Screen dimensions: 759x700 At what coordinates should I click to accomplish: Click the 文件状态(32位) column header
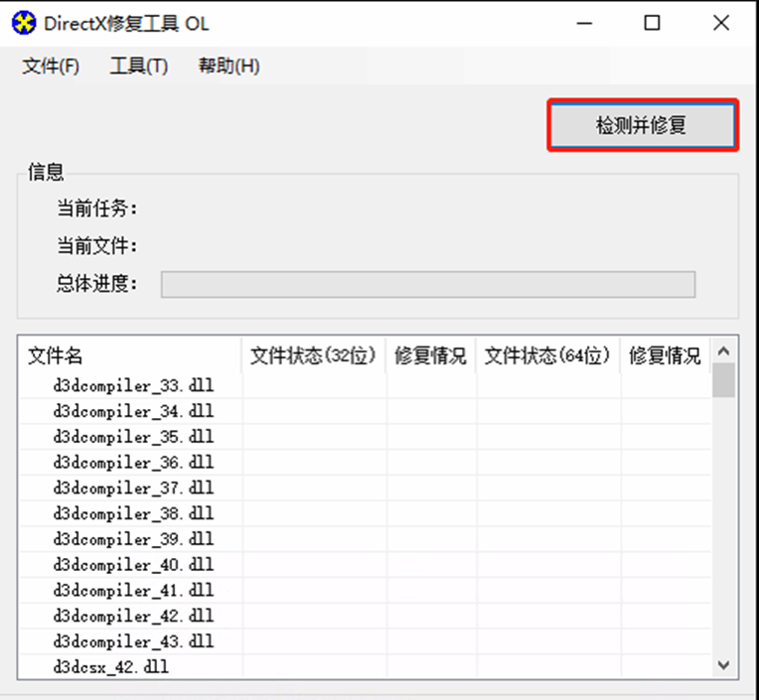point(313,355)
